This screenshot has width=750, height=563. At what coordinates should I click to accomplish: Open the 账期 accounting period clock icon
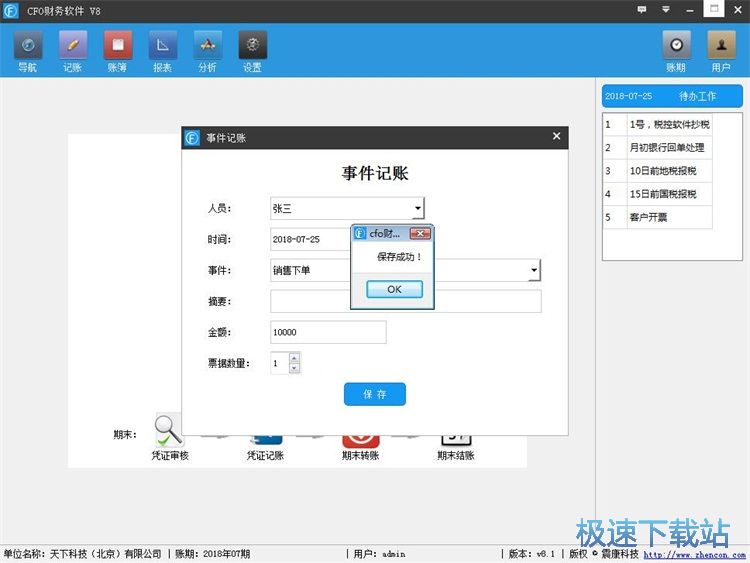676,45
